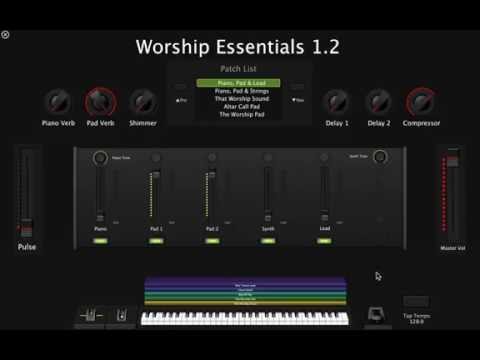Click the Piano channel volume fader handle
Viewport: 480px width, 360px height.
pos(100,218)
